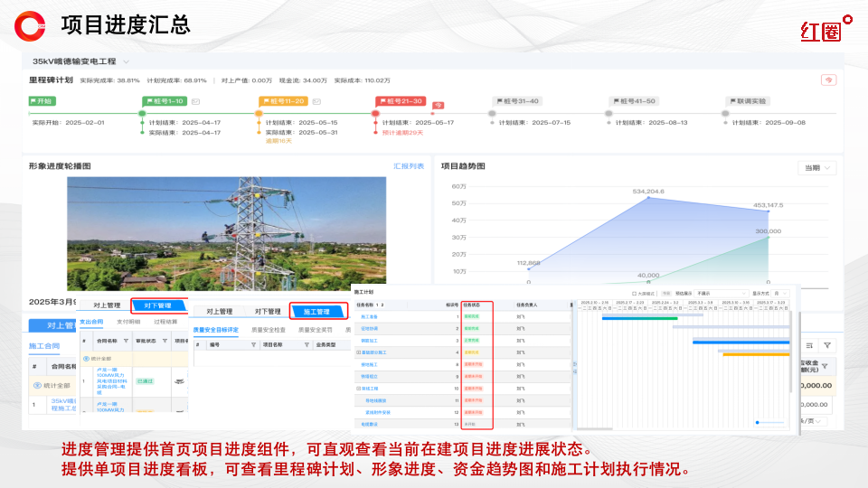Toggle the 统计全部 eye icon in contract table
This screenshot has width=868, height=488.
pyautogui.click(x=87, y=358)
